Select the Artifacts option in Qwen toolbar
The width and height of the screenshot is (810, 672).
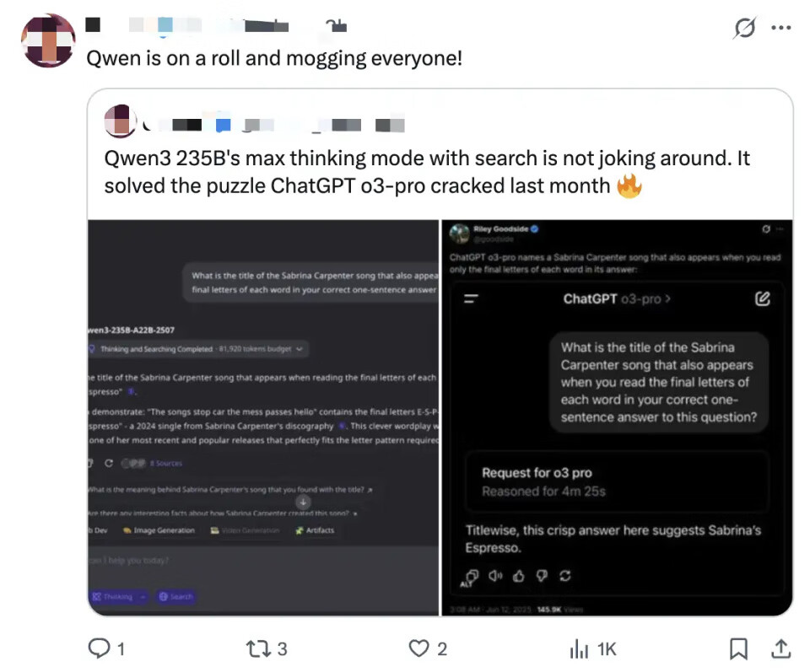[x=315, y=530]
